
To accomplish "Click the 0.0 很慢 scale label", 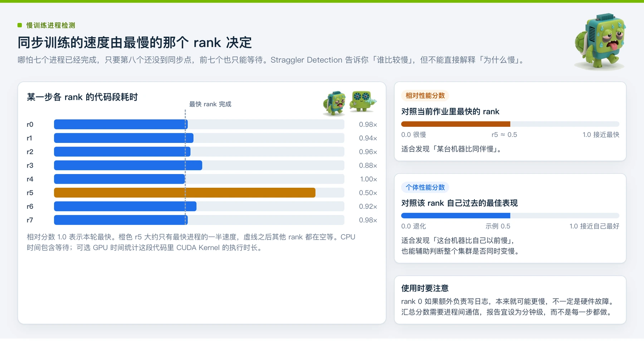I will (414, 135).
